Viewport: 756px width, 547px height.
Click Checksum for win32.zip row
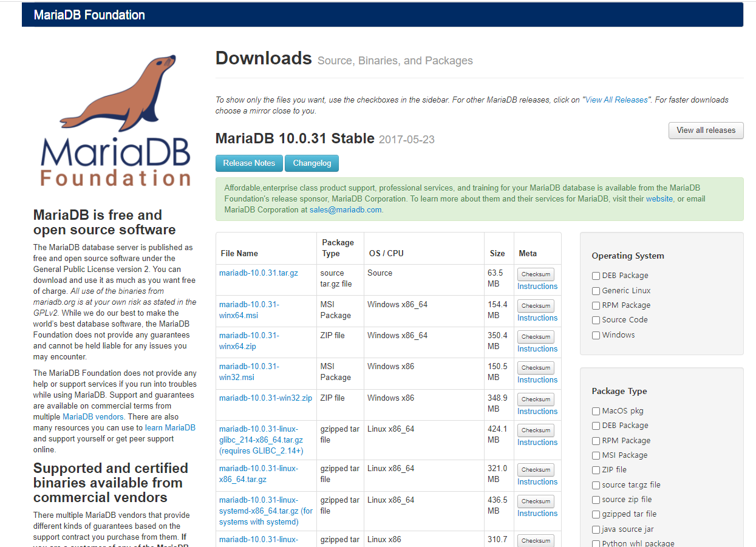[536, 399]
